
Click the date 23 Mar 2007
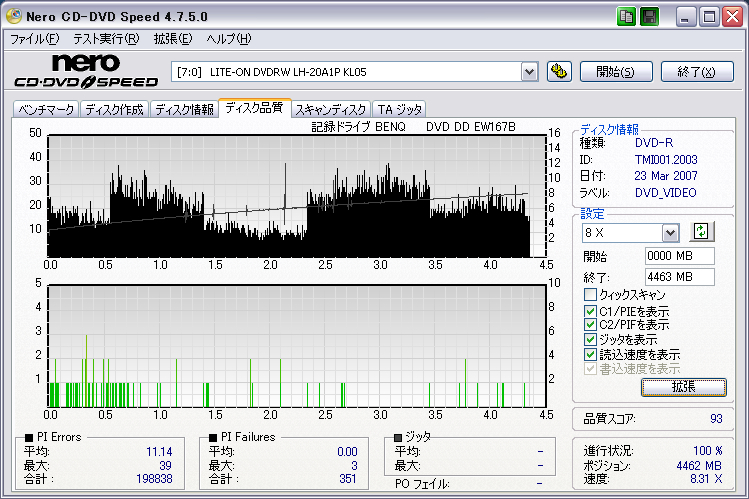point(666,176)
